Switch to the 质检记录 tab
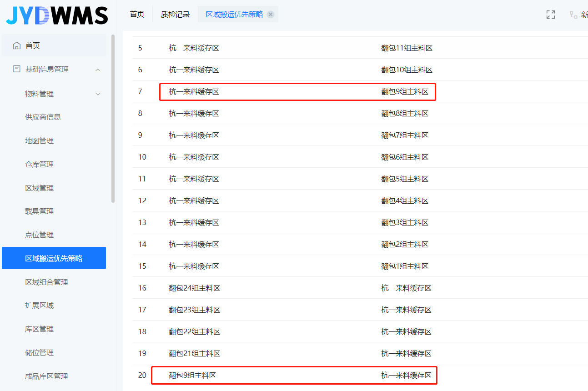Image resolution: width=588 pixels, height=391 pixels. (175, 14)
